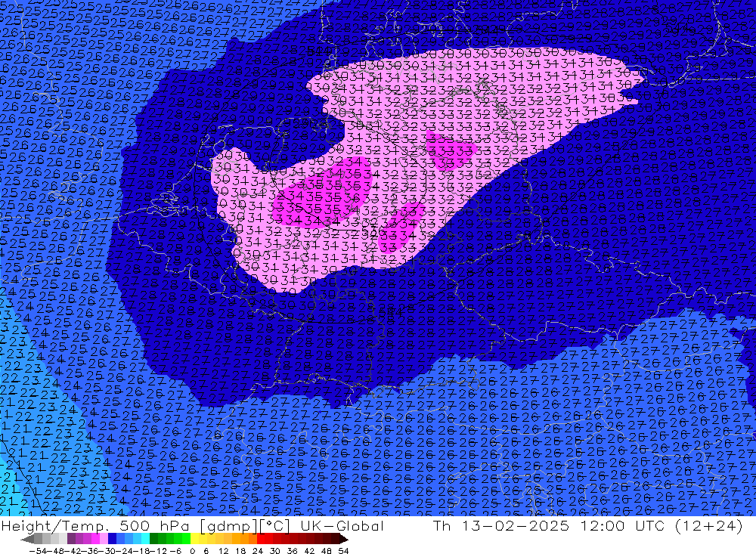Click the "UK-Global" model name

click(x=342, y=525)
